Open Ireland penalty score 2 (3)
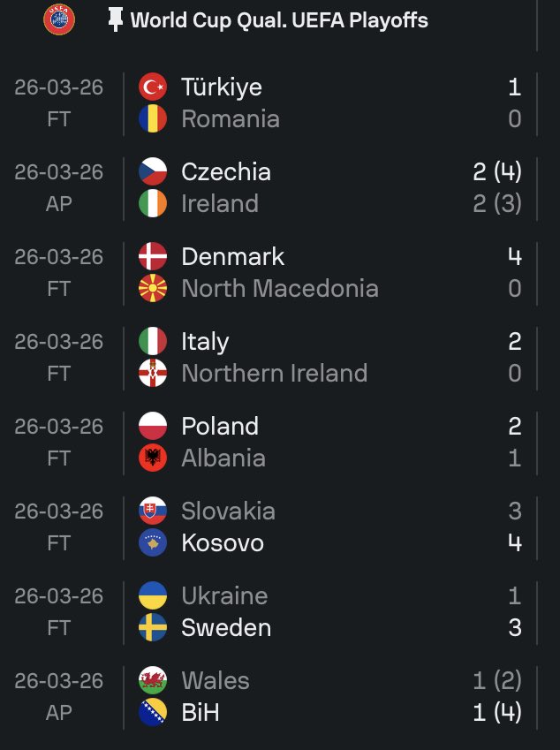 (496, 203)
